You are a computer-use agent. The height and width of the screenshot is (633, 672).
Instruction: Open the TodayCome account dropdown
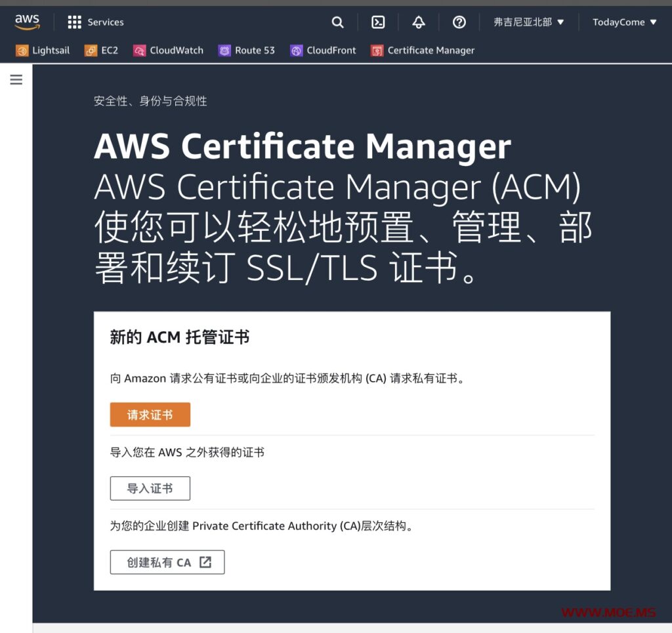pos(624,22)
